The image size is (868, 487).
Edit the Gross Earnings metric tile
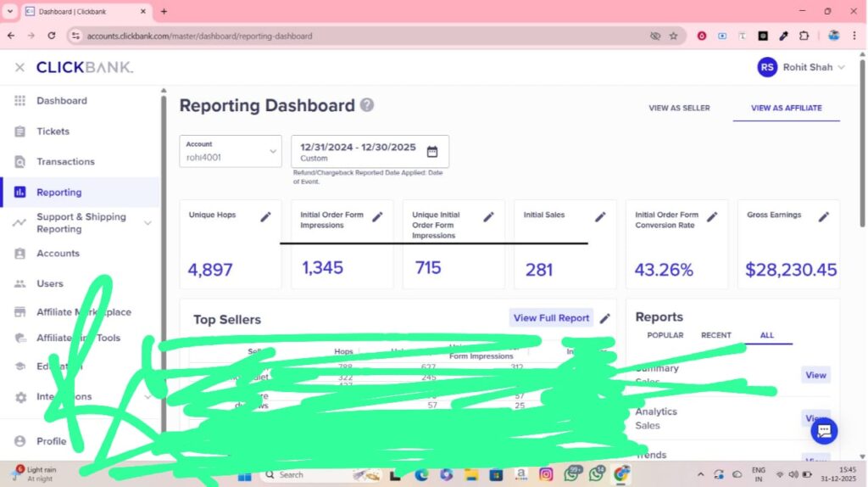coord(823,217)
